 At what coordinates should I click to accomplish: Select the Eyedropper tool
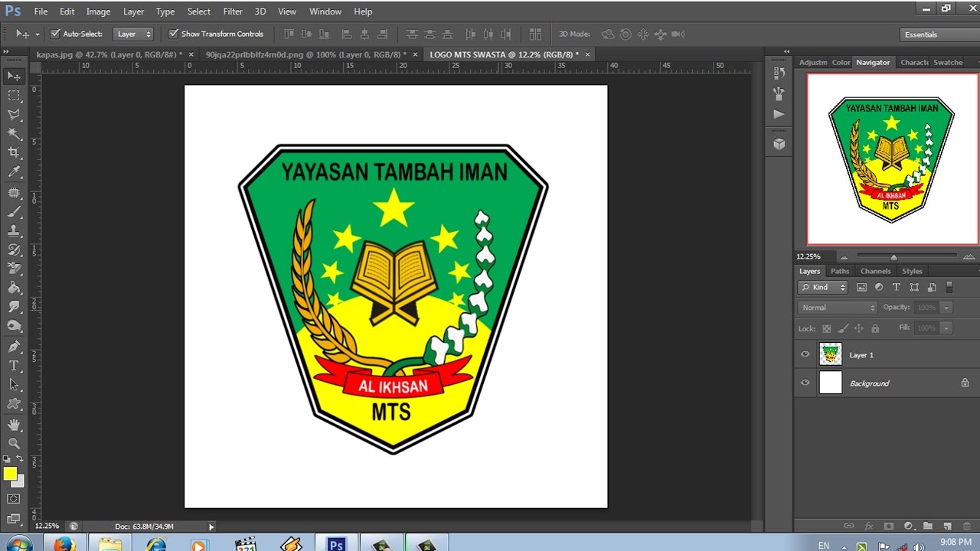pyautogui.click(x=14, y=172)
